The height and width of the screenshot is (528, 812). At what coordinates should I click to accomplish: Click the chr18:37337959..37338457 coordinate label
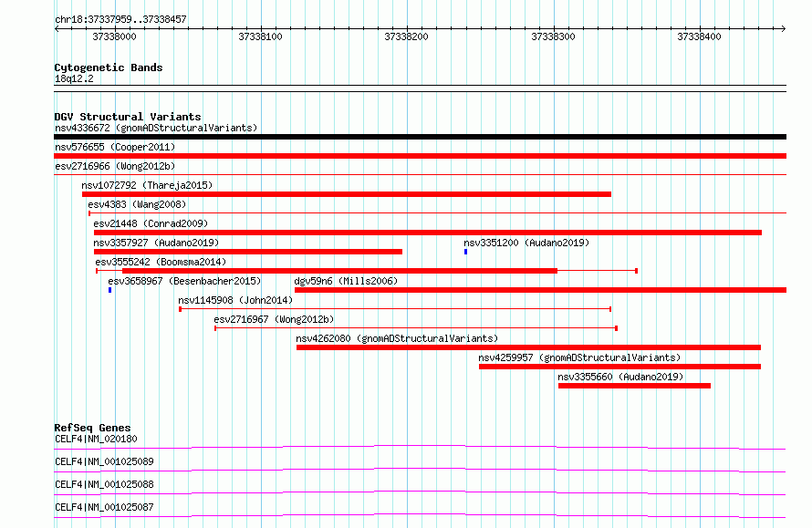tap(120, 19)
